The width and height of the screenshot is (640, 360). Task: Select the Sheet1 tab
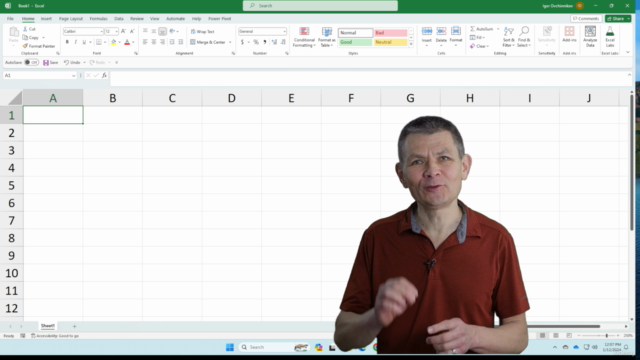click(48, 326)
